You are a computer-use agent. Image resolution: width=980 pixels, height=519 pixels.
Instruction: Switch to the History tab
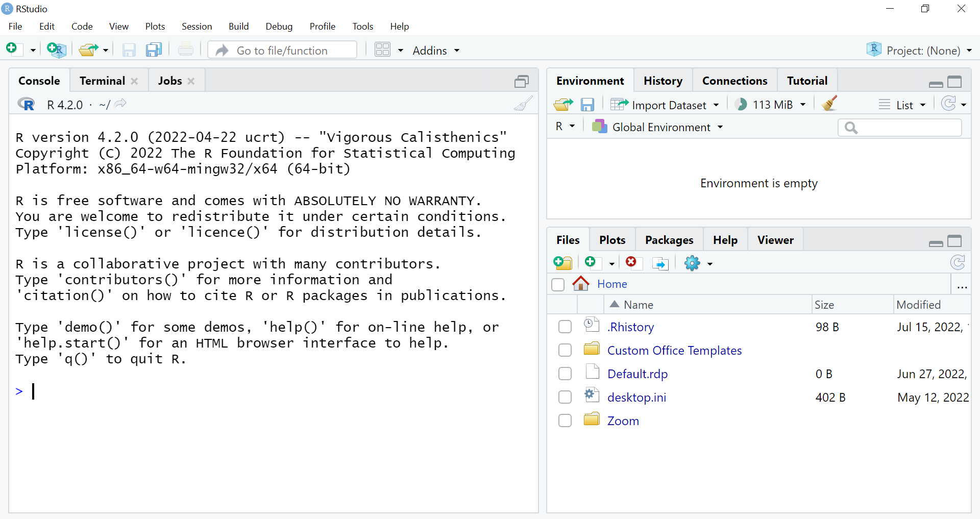(663, 81)
